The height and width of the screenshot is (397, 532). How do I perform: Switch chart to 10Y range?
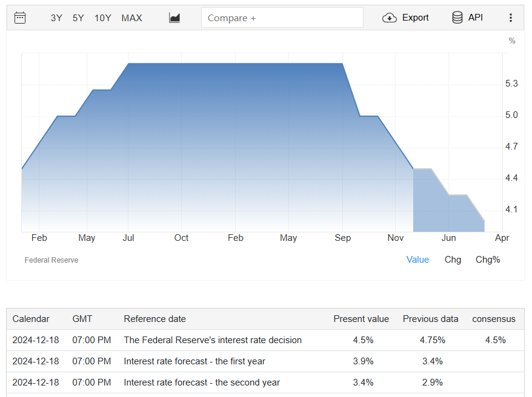coord(102,18)
